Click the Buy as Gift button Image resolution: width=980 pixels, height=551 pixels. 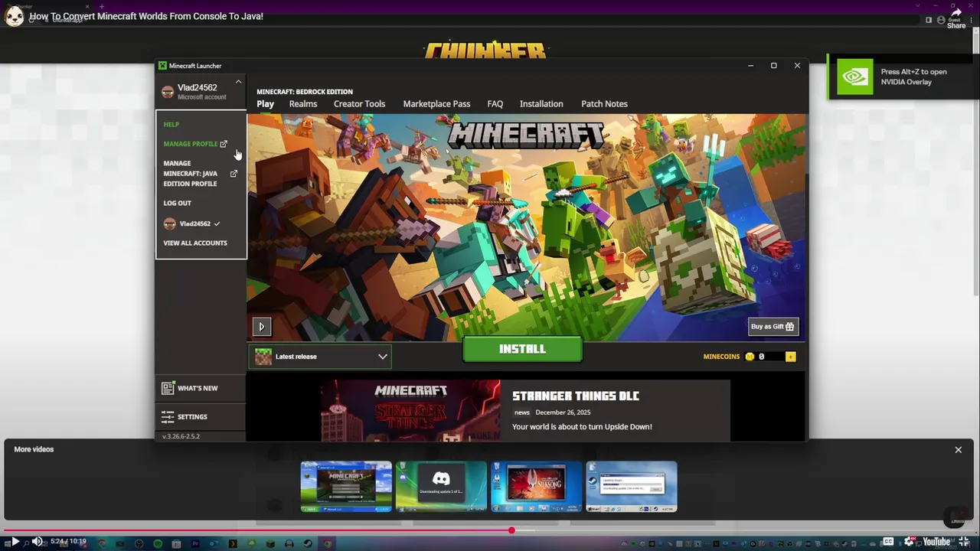pyautogui.click(x=773, y=327)
